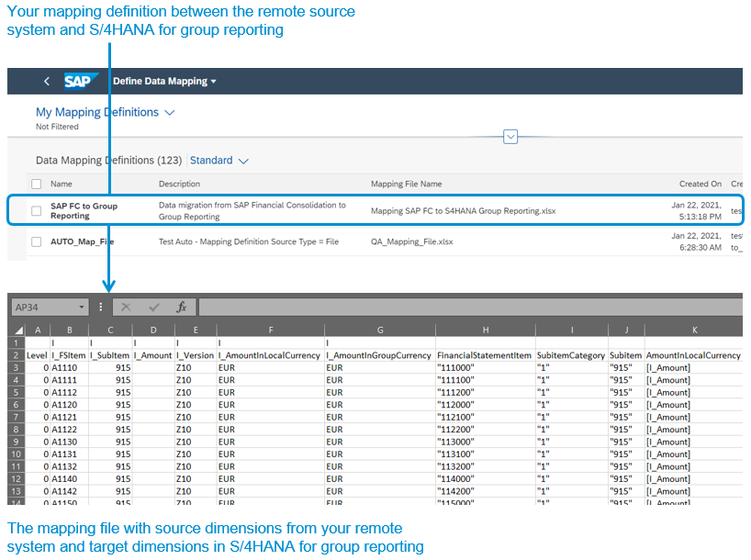Expand My Mapping Definitions variant list
The image size is (751, 560).
point(170,113)
